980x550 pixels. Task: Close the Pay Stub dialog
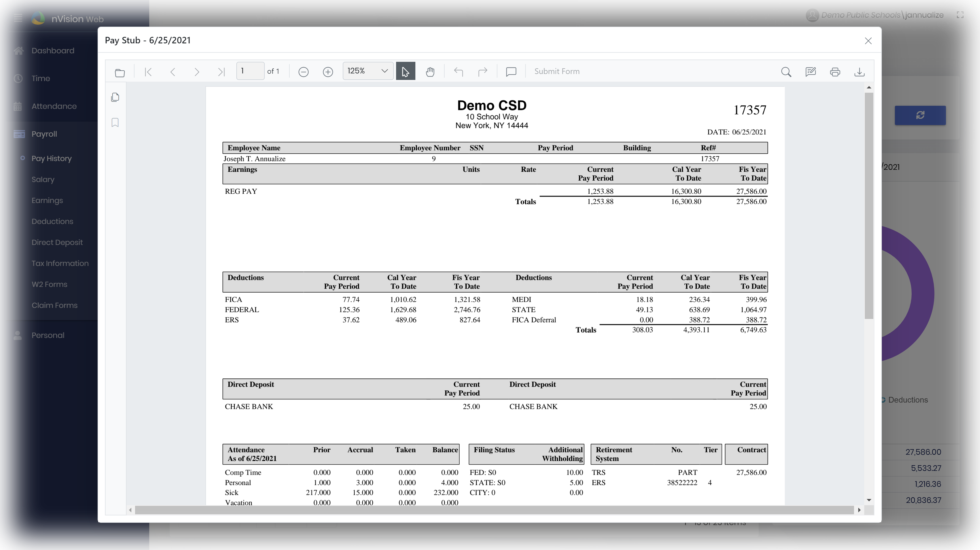868,41
